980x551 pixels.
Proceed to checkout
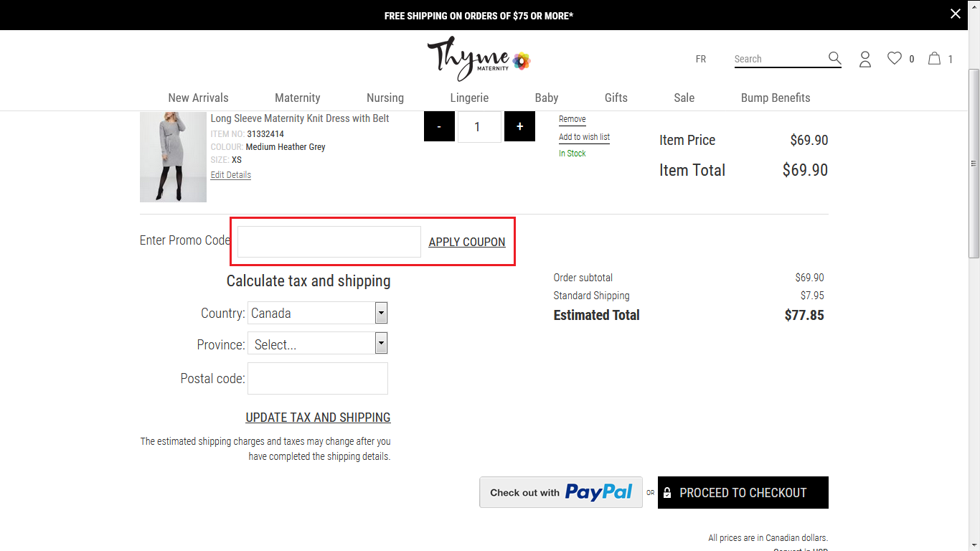(x=743, y=492)
